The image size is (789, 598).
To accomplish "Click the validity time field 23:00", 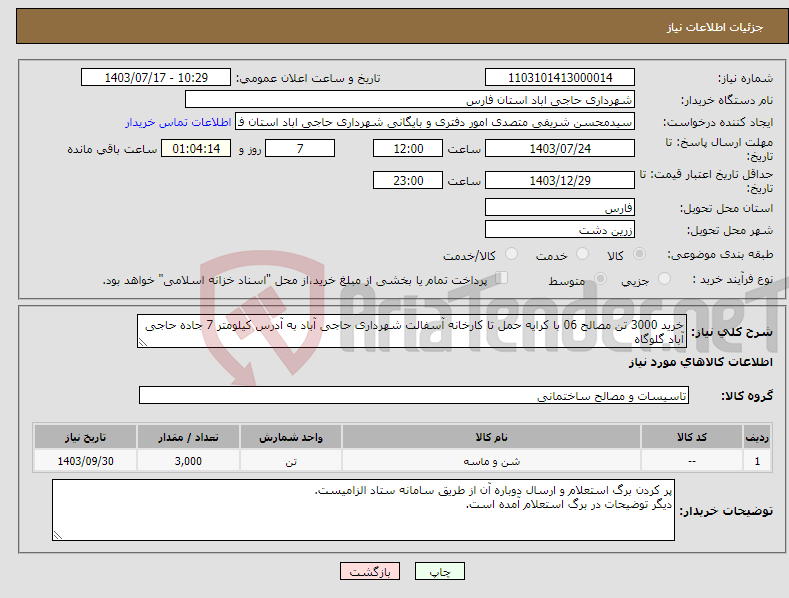I will (x=408, y=180).
